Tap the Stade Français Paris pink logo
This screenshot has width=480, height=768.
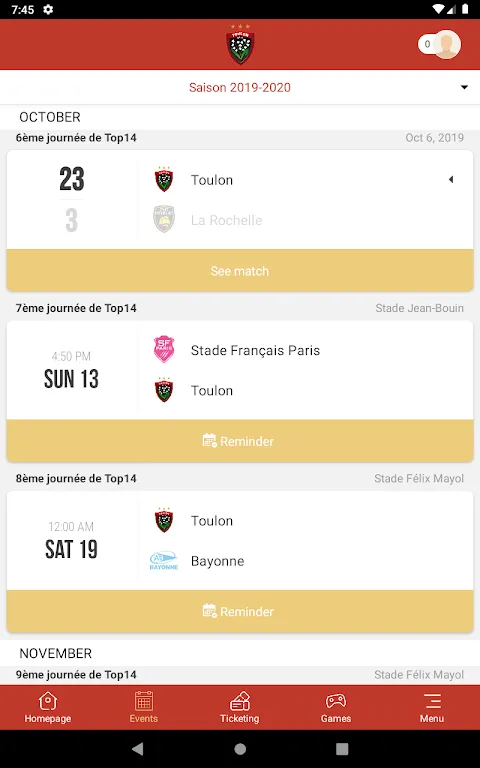(164, 350)
